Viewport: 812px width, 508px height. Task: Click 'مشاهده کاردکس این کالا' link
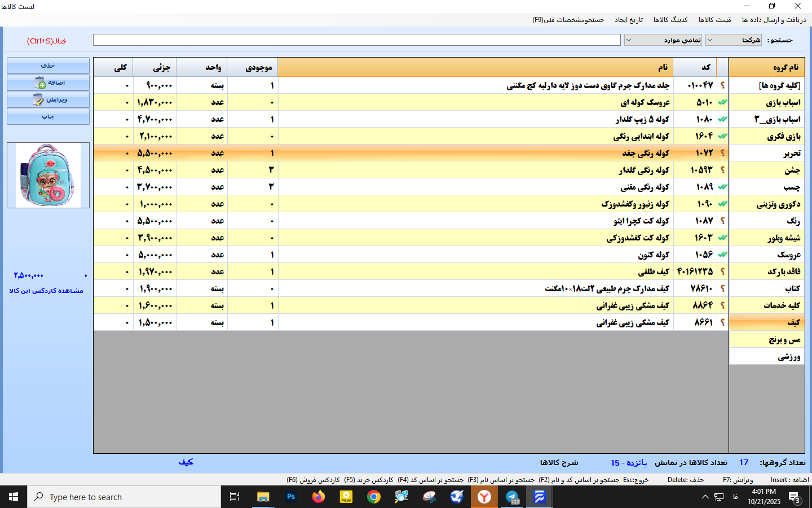click(x=46, y=291)
